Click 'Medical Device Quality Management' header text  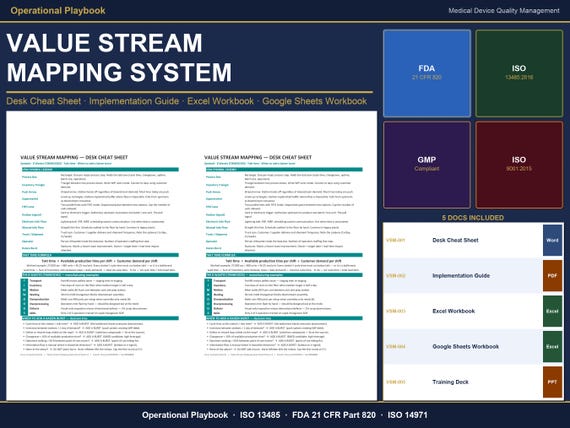tap(504, 11)
